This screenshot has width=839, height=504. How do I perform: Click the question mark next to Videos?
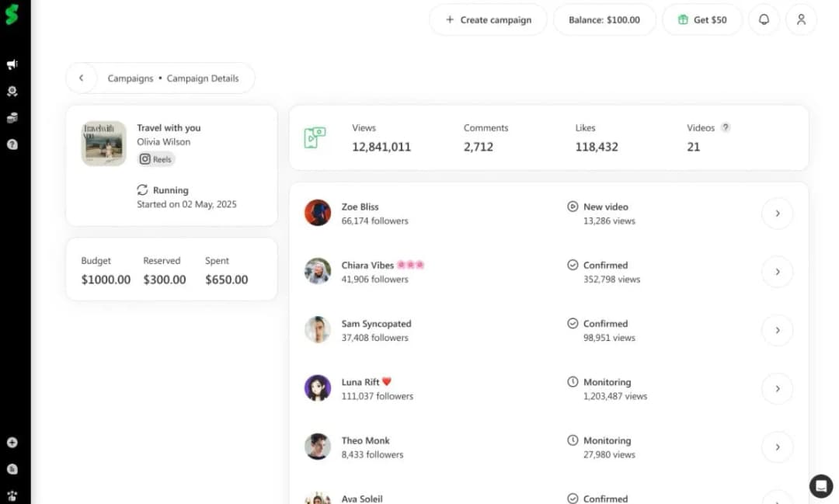point(725,127)
